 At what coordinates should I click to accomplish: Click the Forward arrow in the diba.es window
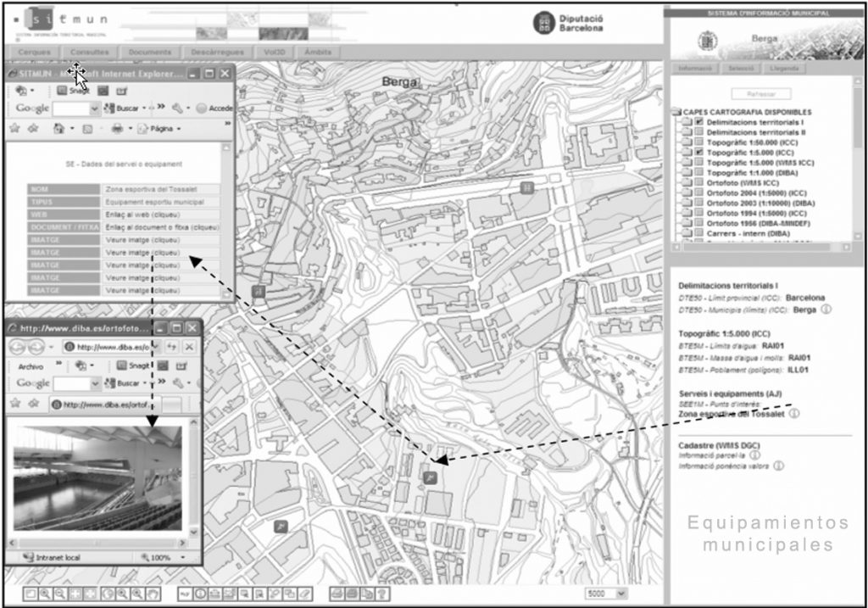pyautogui.click(x=36, y=347)
